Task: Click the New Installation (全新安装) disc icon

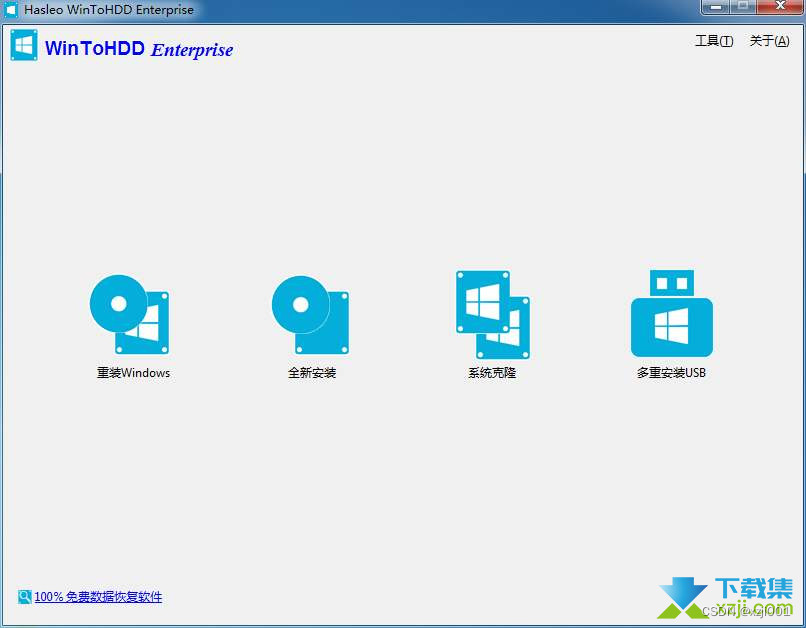Action: coord(310,315)
